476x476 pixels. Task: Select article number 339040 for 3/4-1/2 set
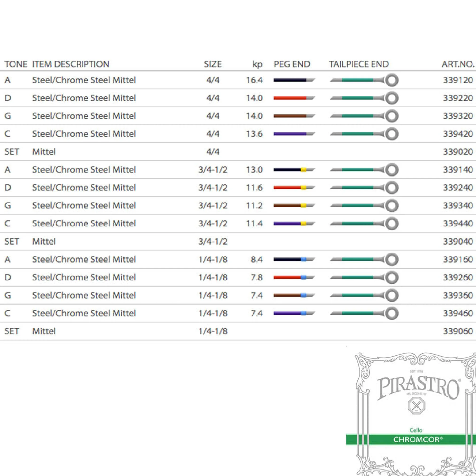click(x=458, y=242)
